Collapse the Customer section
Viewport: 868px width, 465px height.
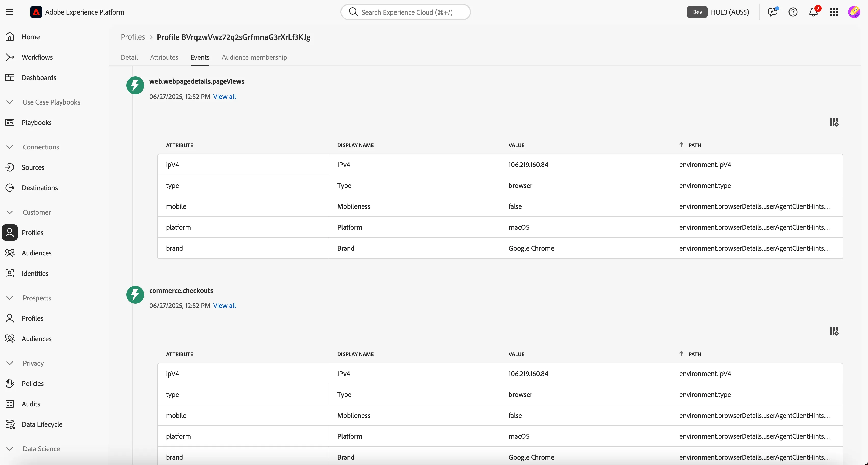(10, 212)
